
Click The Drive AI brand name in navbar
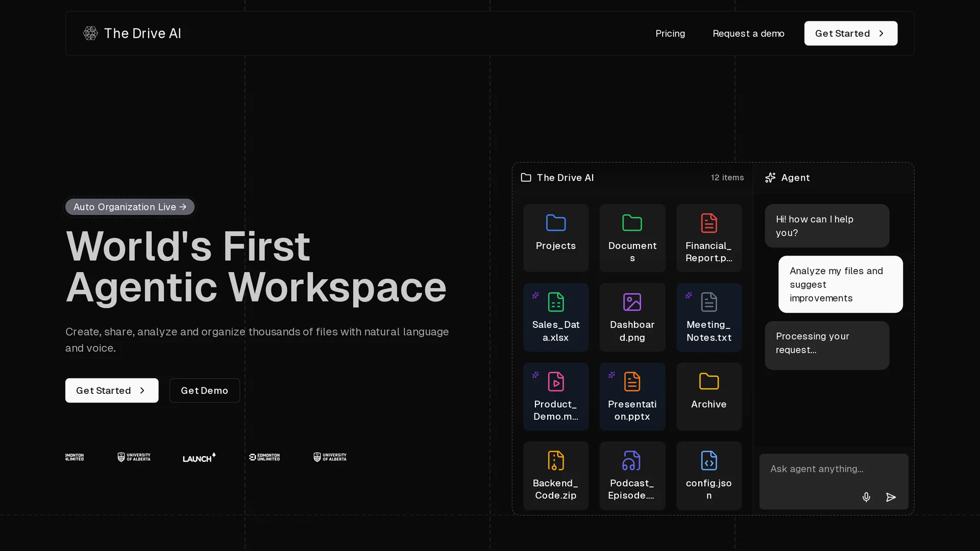[142, 33]
